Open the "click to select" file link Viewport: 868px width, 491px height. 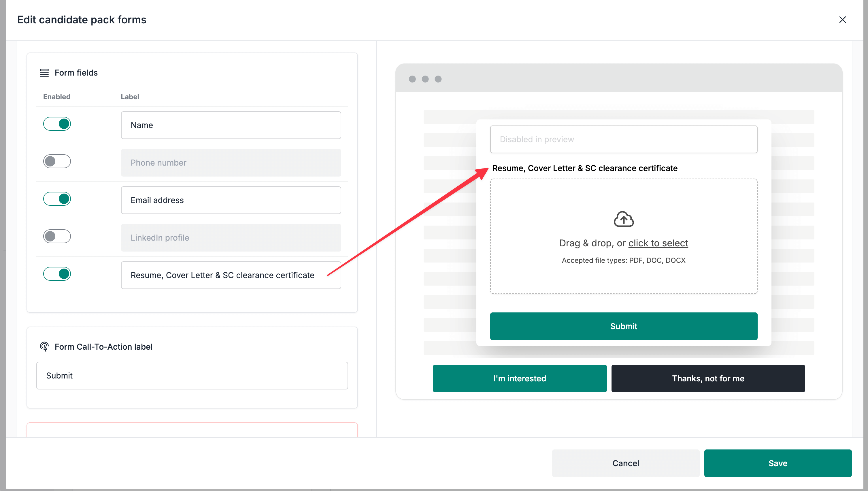click(x=658, y=243)
